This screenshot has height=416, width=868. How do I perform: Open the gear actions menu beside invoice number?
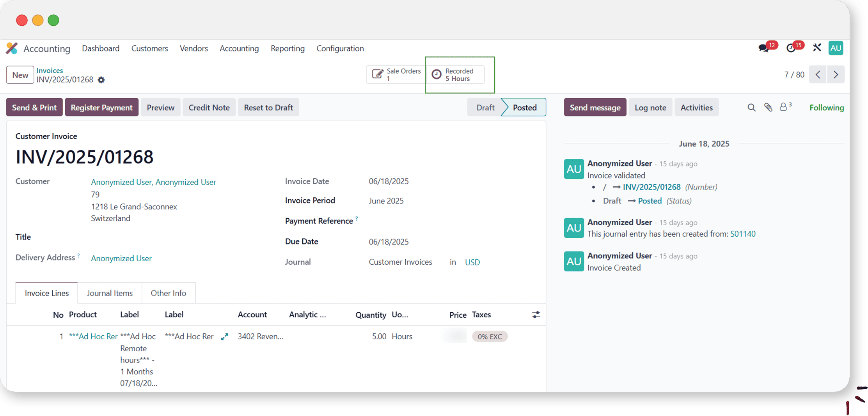[101, 80]
